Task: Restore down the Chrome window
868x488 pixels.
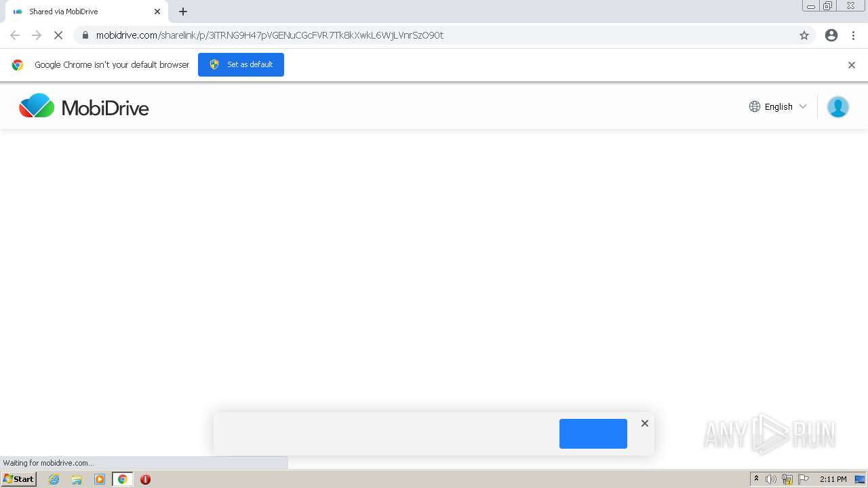Action: [828, 6]
